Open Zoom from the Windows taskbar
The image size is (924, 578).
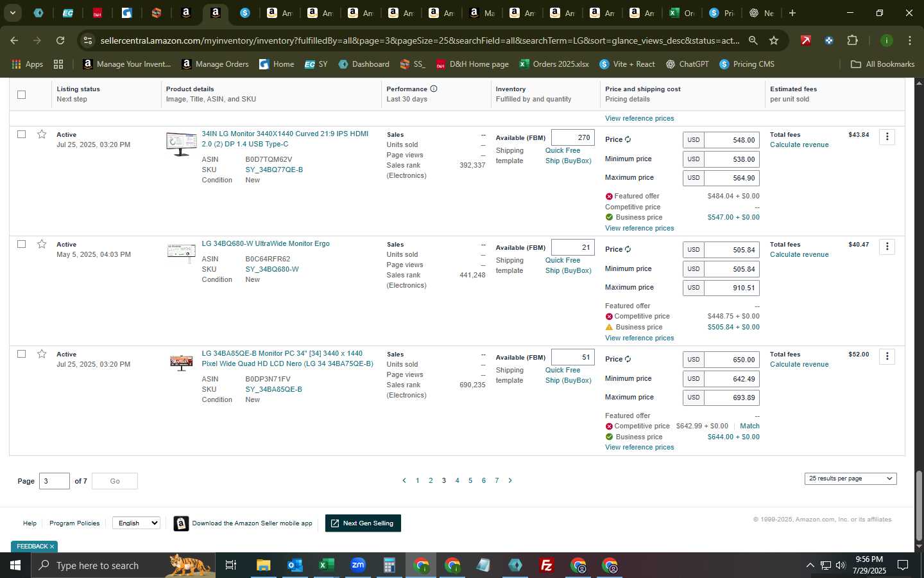[x=357, y=565]
